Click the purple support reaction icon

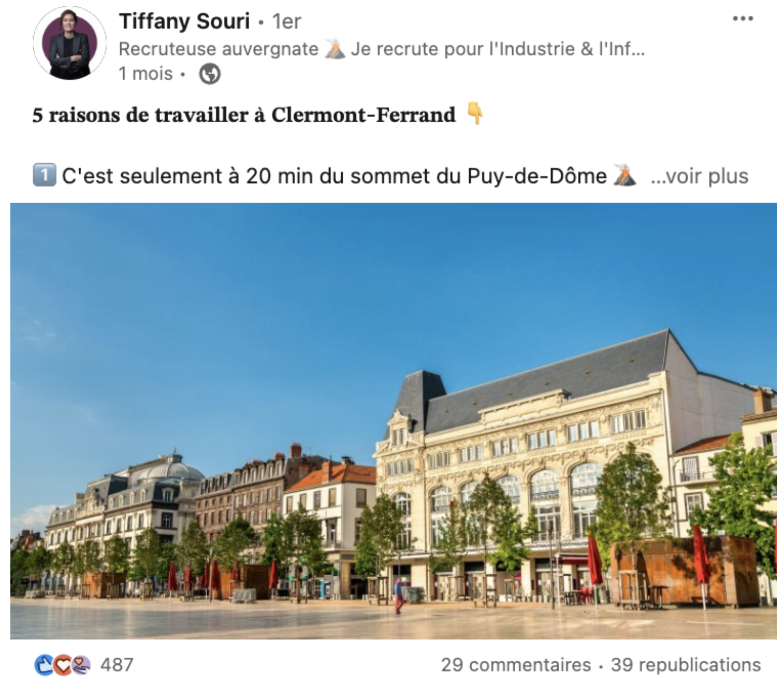pyautogui.click(x=80, y=665)
